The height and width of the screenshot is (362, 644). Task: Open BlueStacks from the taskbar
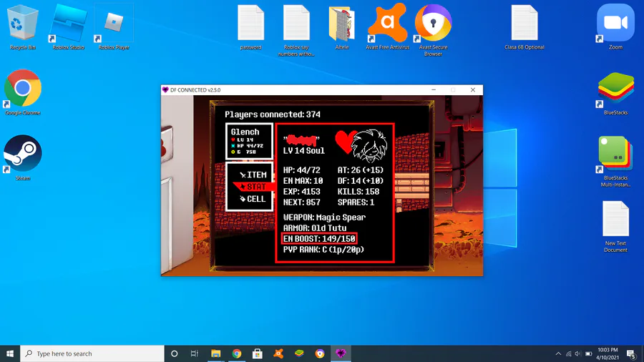pos(299,353)
